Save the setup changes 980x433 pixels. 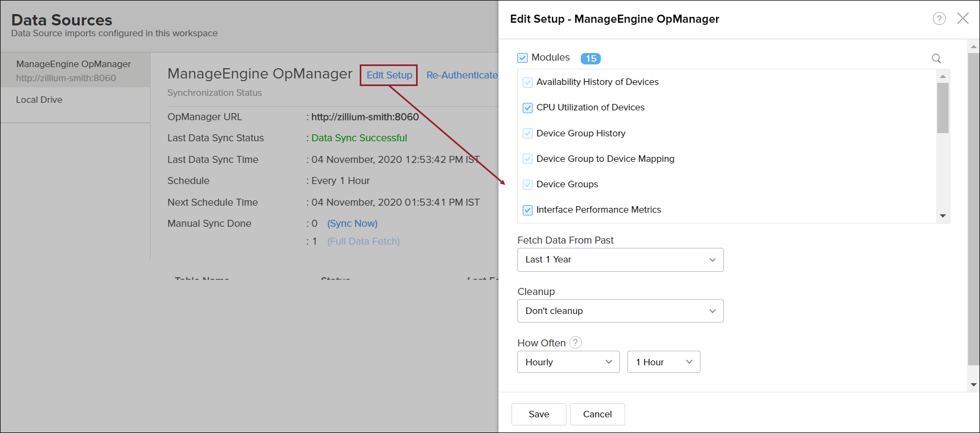(538, 414)
